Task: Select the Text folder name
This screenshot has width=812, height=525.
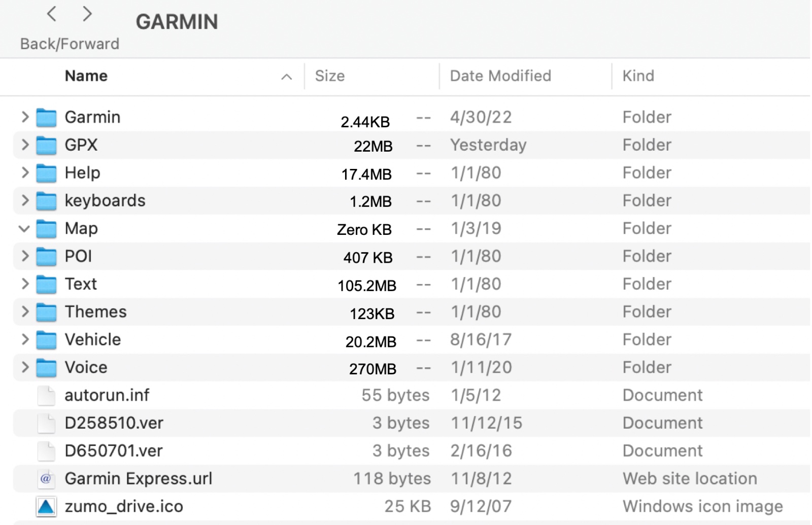Action: pyautogui.click(x=81, y=284)
